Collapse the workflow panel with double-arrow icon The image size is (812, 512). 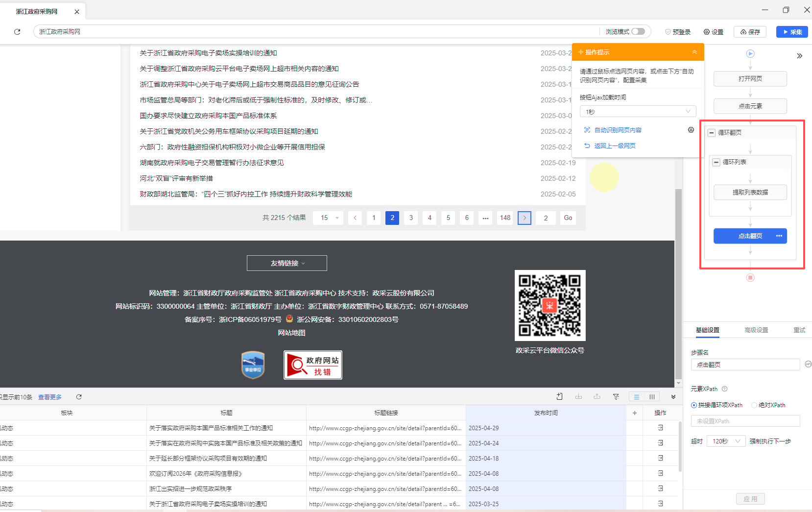(x=799, y=56)
